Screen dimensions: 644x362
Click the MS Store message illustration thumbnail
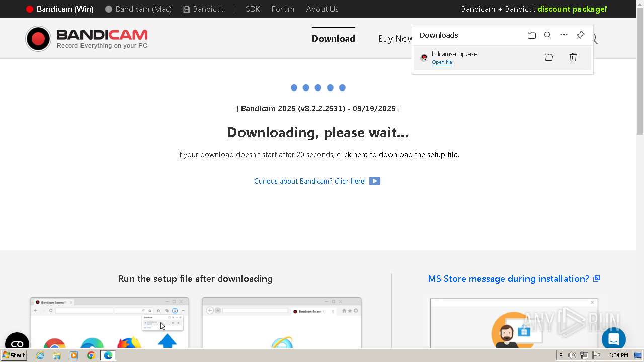click(x=514, y=323)
